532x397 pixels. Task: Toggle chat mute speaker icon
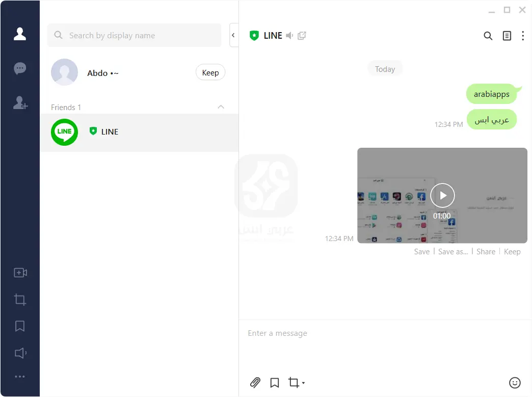(x=289, y=36)
